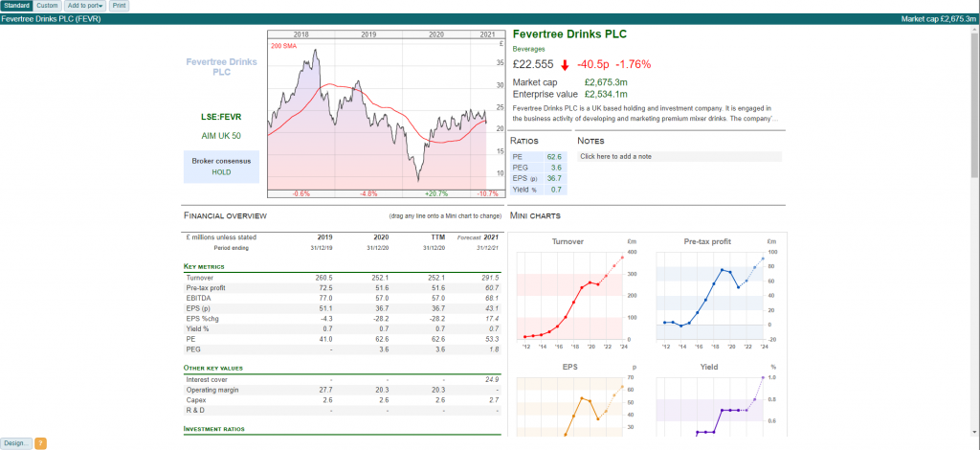Click the Investment ratios section heading
This screenshot has height=450, width=980.
coord(213,429)
